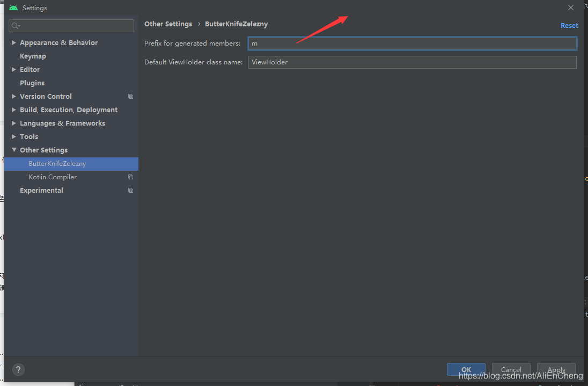The height and width of the screenshot is (386, 588).
Task: Open the help question mark button
Action: coord(18,369)
